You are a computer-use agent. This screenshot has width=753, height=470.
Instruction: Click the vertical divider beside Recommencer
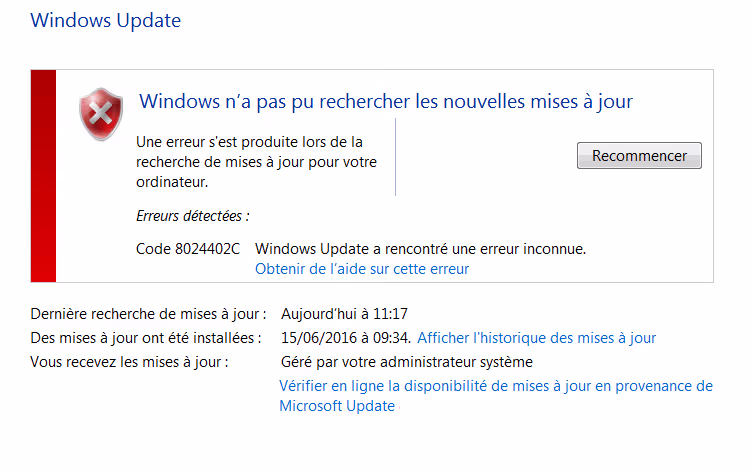pos(396,157)
